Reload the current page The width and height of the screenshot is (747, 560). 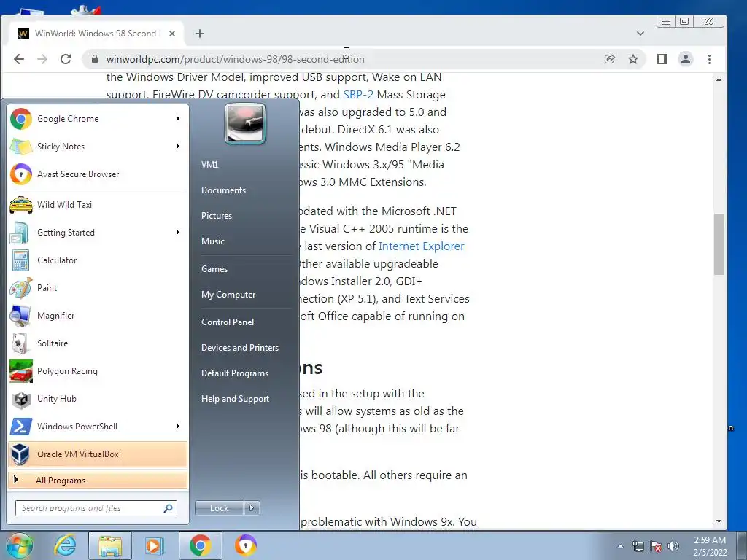66,59
